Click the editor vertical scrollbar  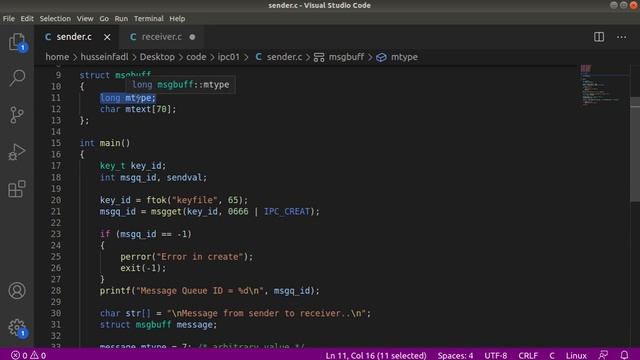tap(635, 149)
